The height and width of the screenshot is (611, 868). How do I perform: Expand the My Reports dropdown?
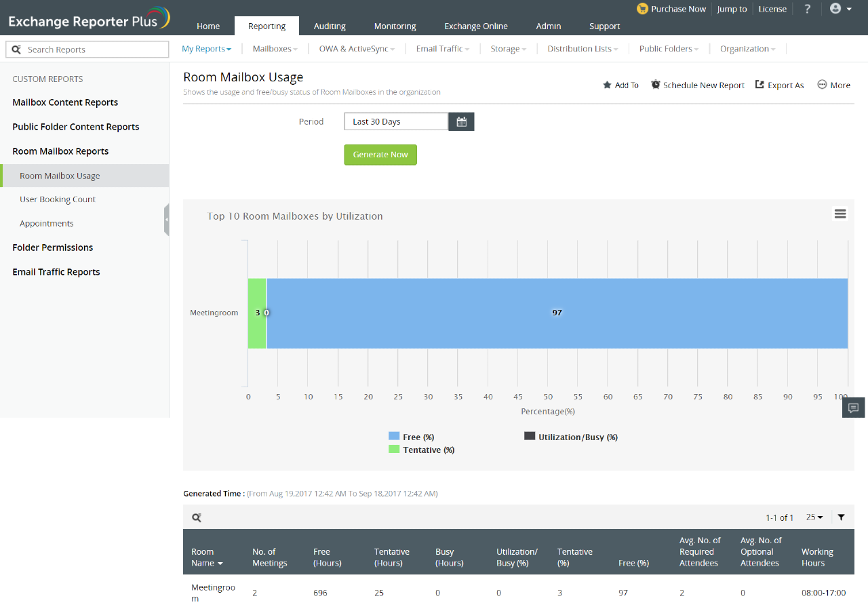[x=206, y=49]
